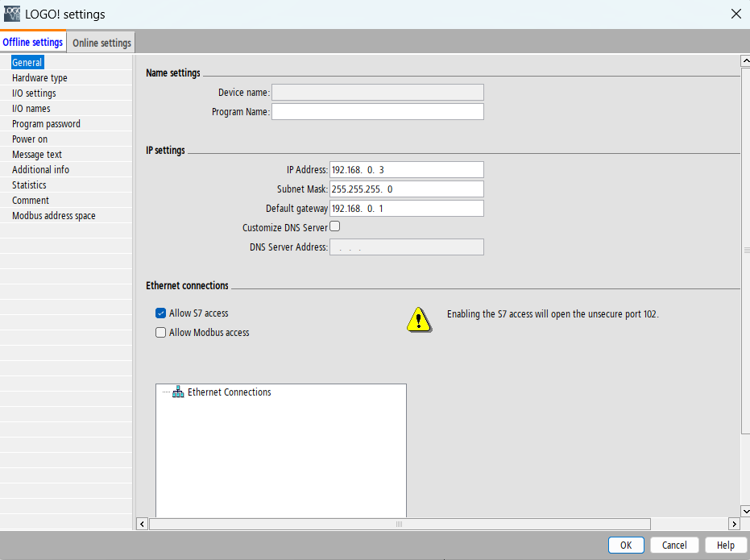Click the horizontal scrollbar thumb

[x=398, y=524]
